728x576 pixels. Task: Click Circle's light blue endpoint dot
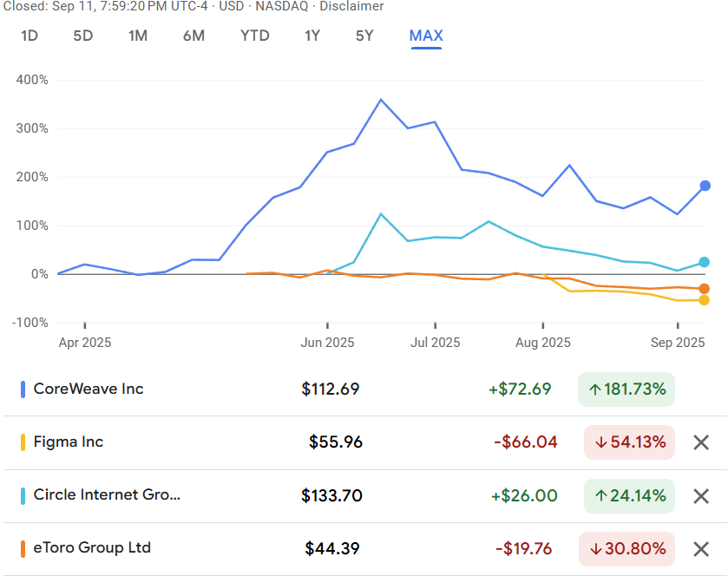pyautogui.click(x=705, y=262)
